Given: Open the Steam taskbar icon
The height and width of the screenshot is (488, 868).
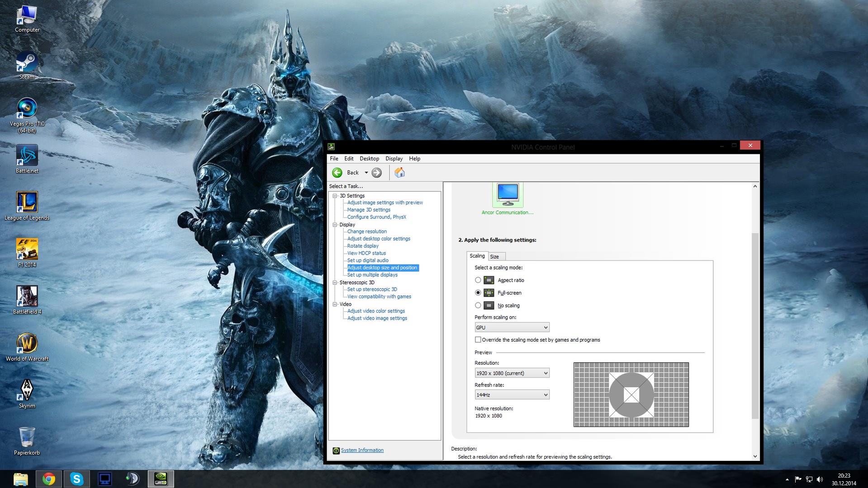Looking at the screenshot, I should pos(133,479).
